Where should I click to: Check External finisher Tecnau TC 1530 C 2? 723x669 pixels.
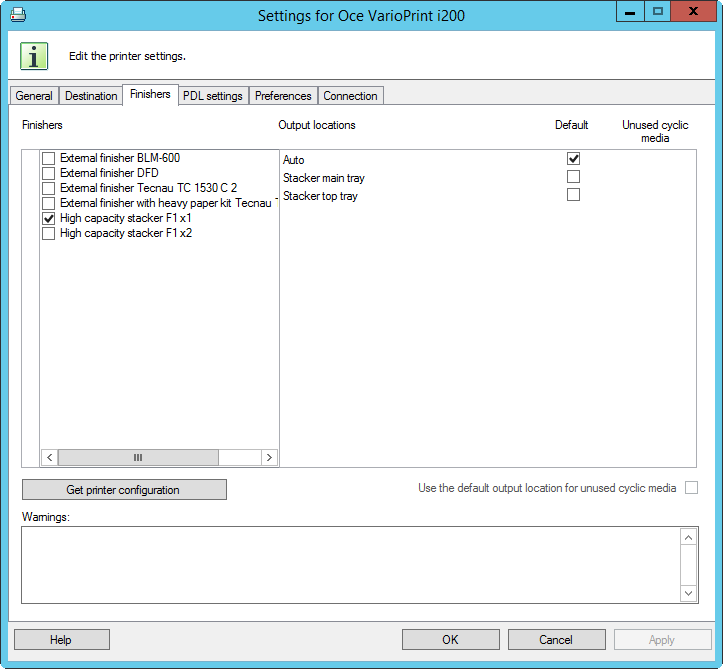tap(48, 189)
